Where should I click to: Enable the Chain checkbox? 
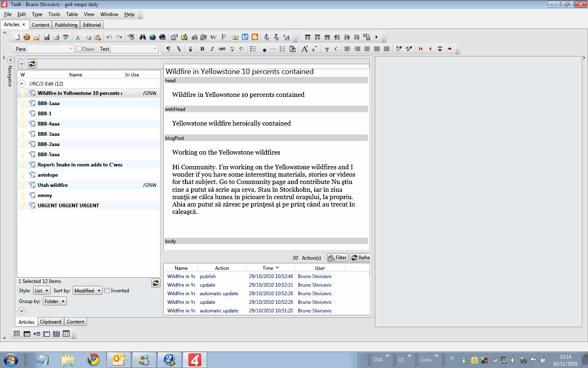(79, 49)
